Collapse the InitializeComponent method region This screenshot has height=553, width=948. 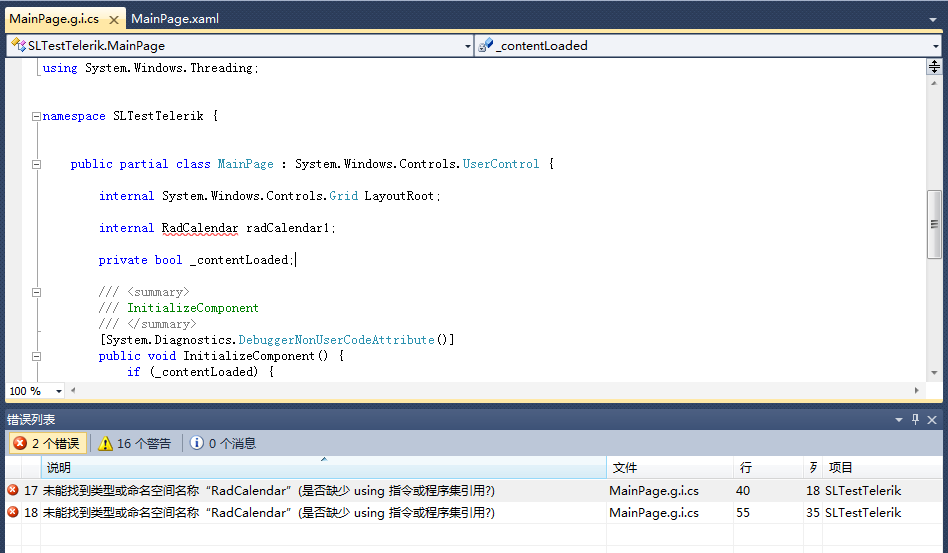click(x=36, y=357)
